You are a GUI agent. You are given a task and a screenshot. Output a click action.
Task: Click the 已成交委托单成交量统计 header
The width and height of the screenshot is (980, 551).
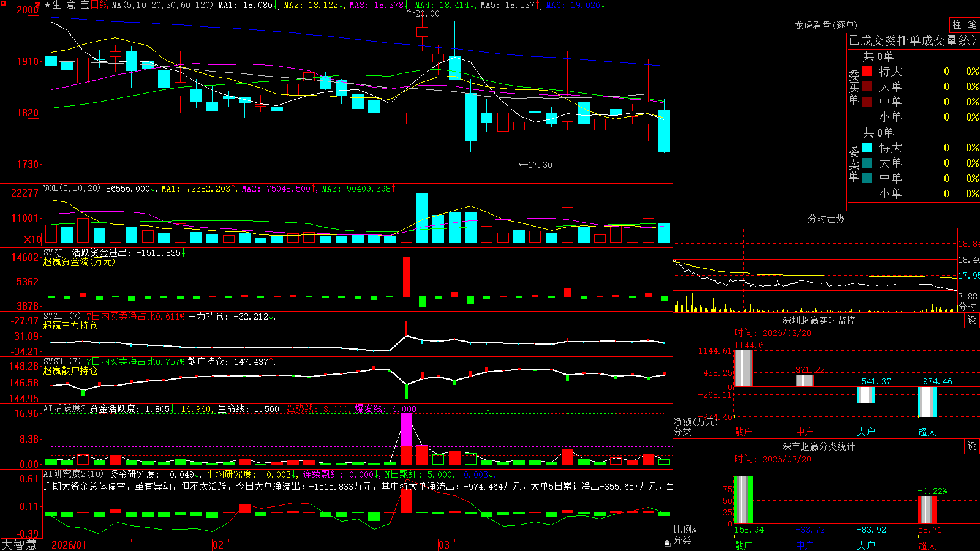point(914,40)
